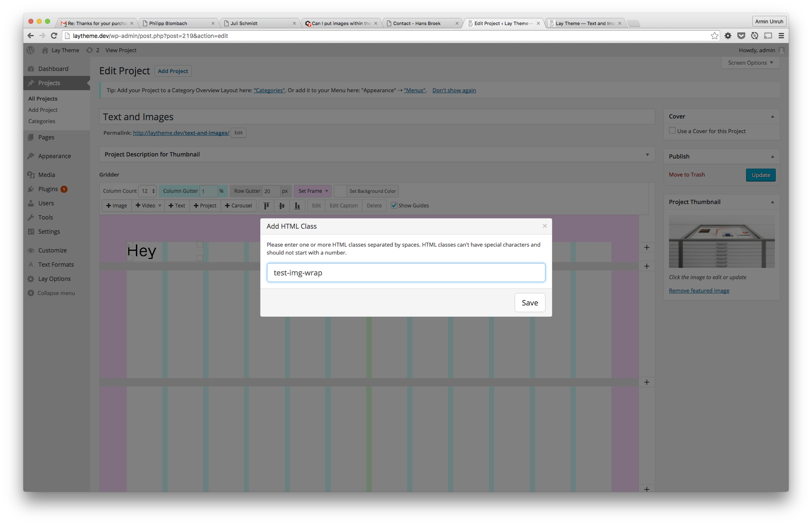This screenshot has width=812, height=525.
Task: Insert a Carousel into the grid
Action: click(x=239, y=205)
